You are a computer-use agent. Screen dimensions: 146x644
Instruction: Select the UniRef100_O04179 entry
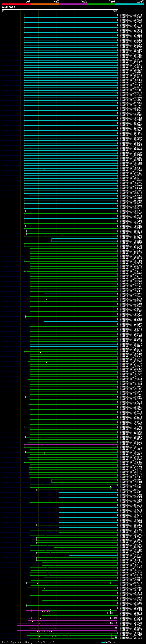(x=131, y=309)
